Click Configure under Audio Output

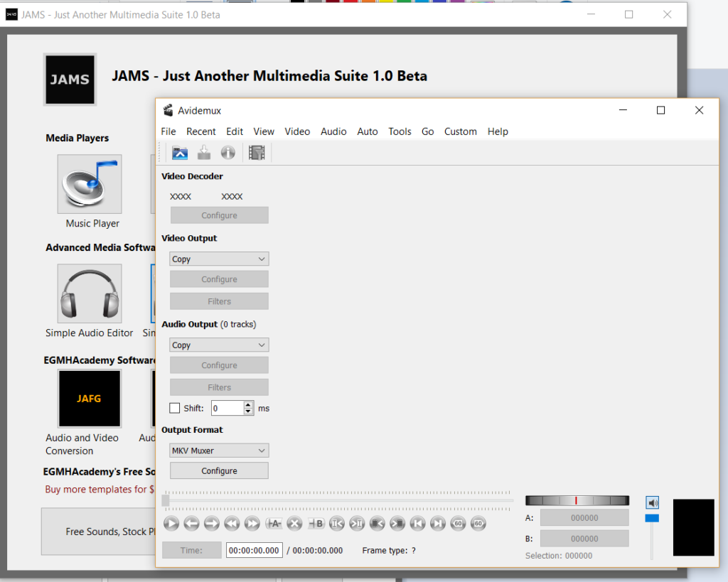(219, 365)
